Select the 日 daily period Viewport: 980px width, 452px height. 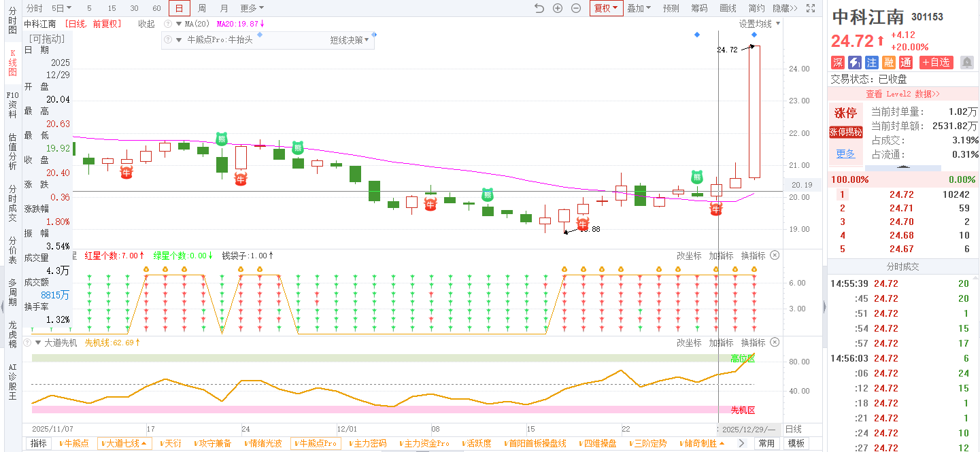(x=180, y=8)
